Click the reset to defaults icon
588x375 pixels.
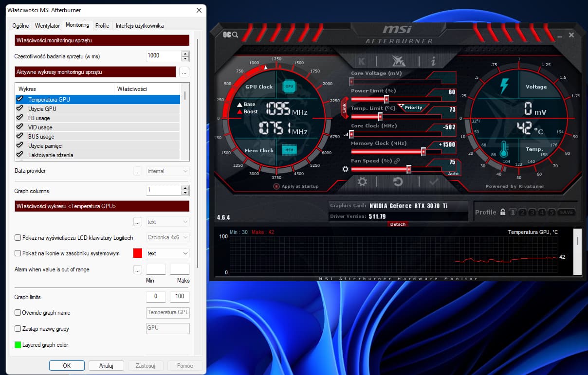(x=398, y=181)
